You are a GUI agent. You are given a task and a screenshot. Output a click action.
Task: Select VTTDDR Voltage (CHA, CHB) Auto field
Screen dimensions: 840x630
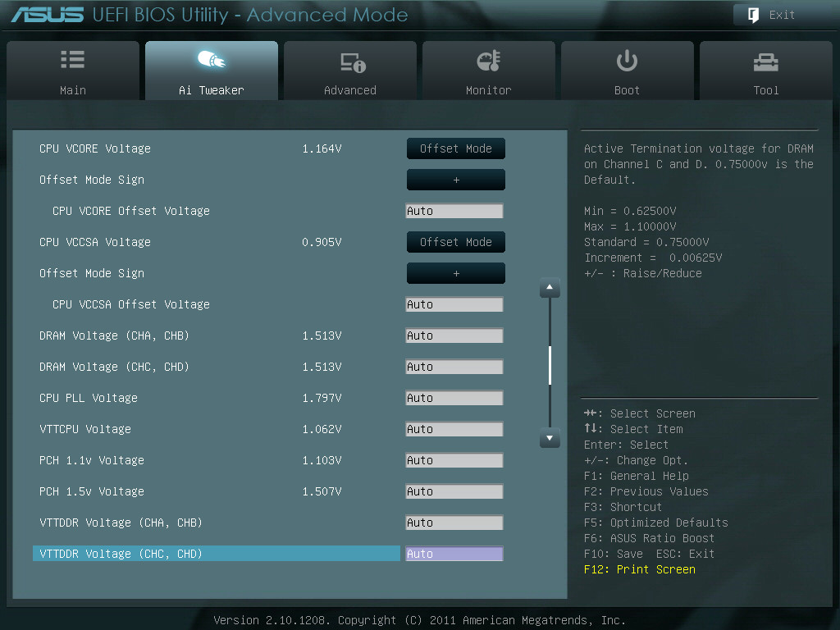(x=454, y=523)
